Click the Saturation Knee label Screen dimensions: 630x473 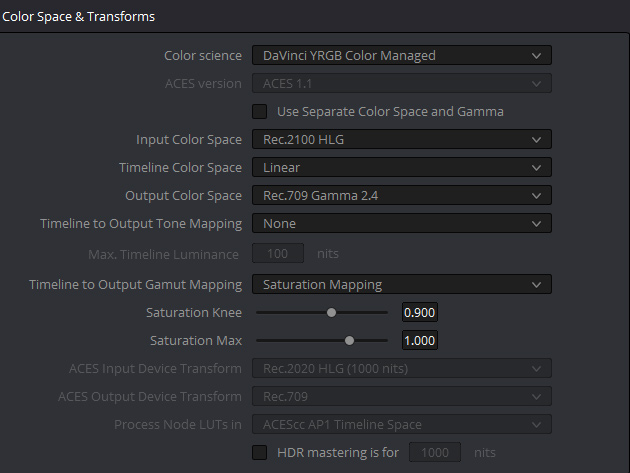(x=194, y=312)
